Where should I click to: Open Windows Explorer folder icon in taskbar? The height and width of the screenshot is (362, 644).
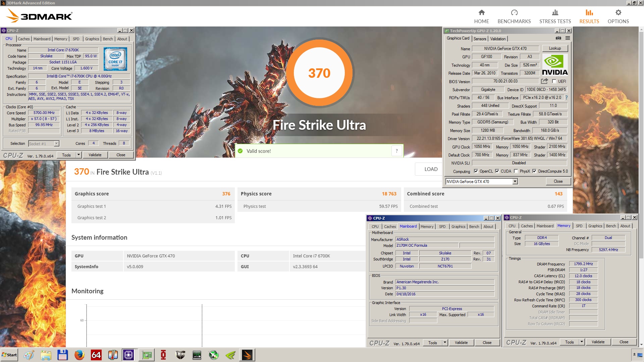(x=46, y=355)
